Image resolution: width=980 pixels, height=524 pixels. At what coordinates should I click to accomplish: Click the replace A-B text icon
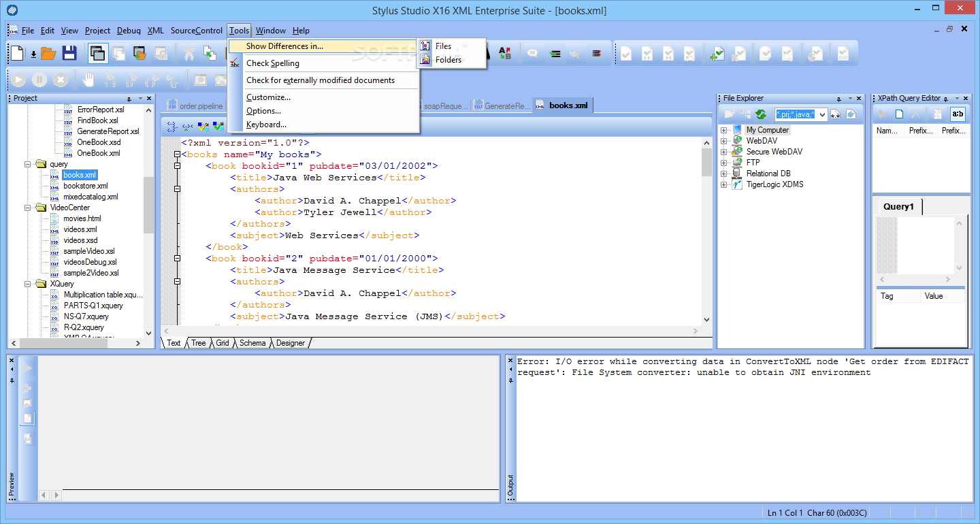(504, 53)
